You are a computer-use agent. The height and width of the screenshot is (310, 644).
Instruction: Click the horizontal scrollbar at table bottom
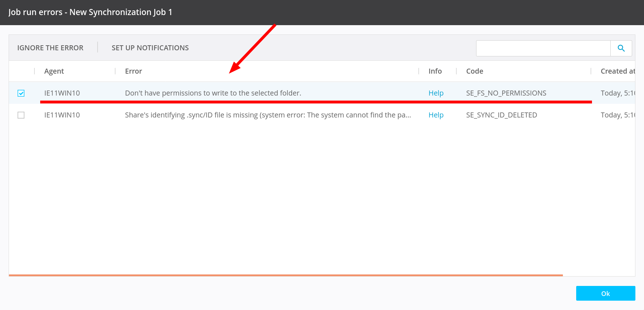coord(286,275)
